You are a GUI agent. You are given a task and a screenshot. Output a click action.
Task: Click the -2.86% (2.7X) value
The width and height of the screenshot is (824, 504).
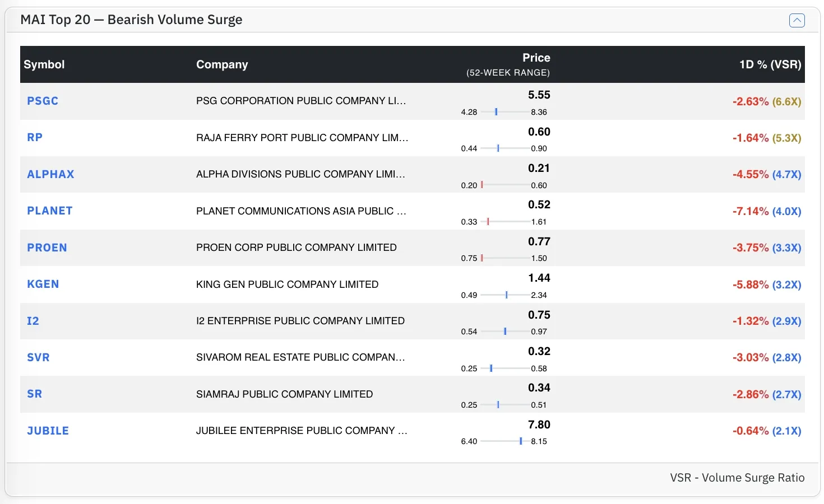pos(767,394)
